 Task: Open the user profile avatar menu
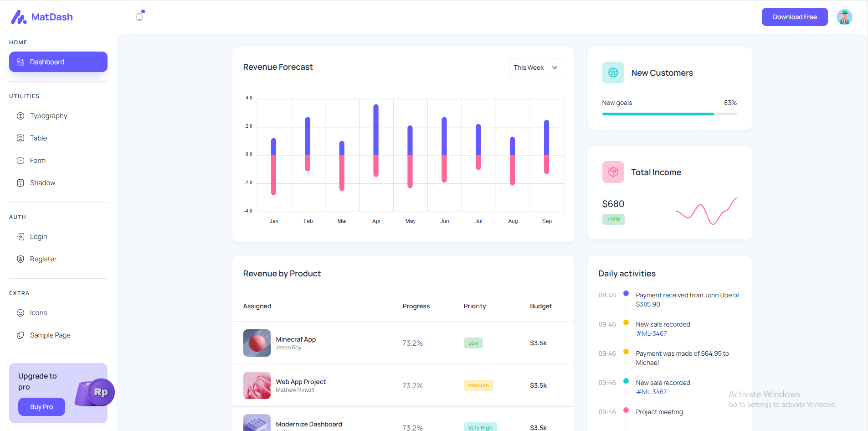point(844,17)
